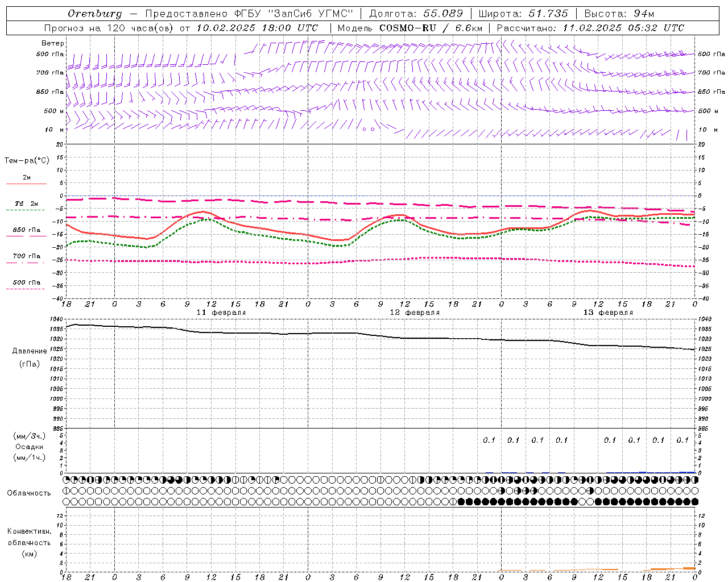Click the (гПа) unit label under Давление
Viewport: 728px width, 582px height.
click(30, 364)
